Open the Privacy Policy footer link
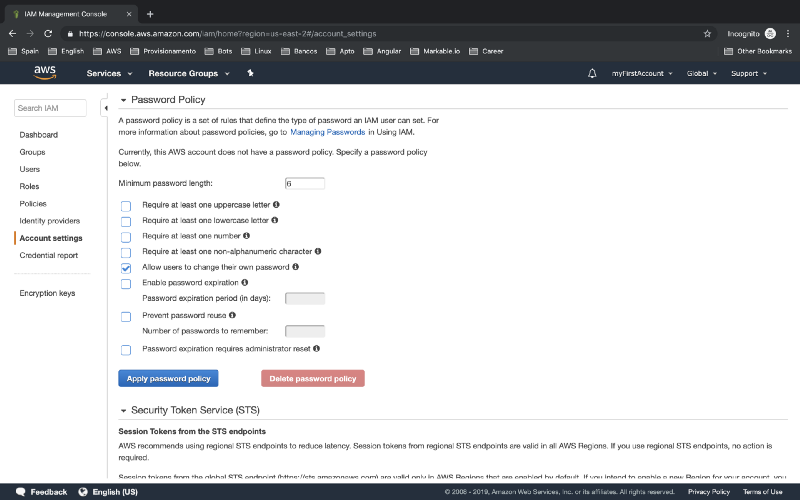Screen dimensions: 800x500 [709, 492]
